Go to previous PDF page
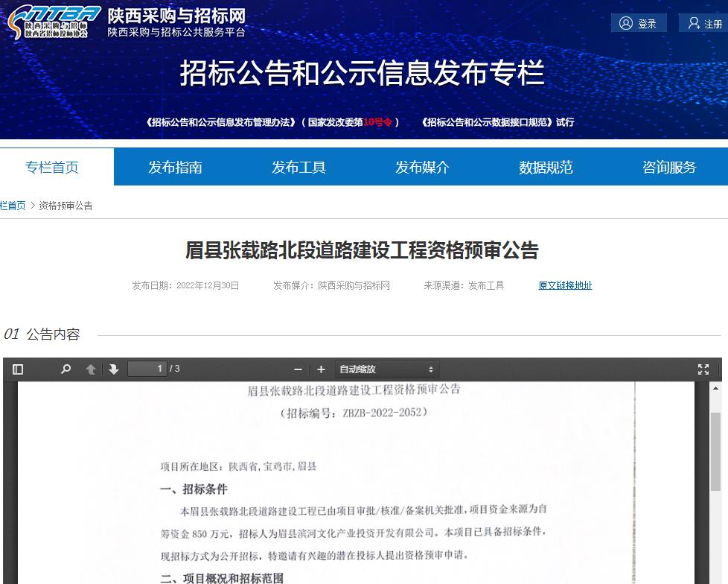The width and height of the screenshot is (728, 584). coord(91,369)
